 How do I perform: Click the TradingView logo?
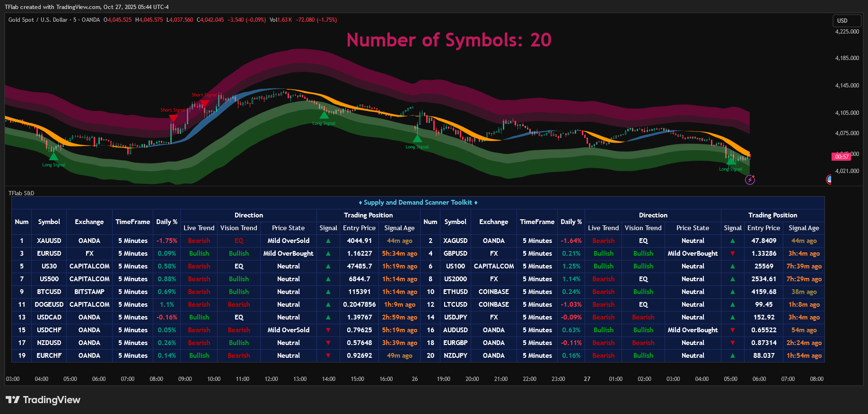coord(43,400)
